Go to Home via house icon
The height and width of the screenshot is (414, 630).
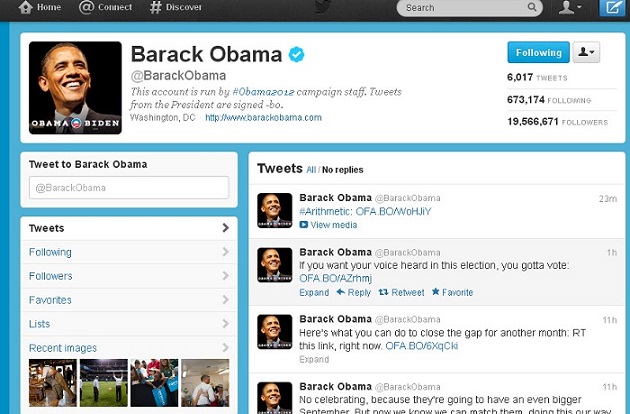tap(25, 7)
